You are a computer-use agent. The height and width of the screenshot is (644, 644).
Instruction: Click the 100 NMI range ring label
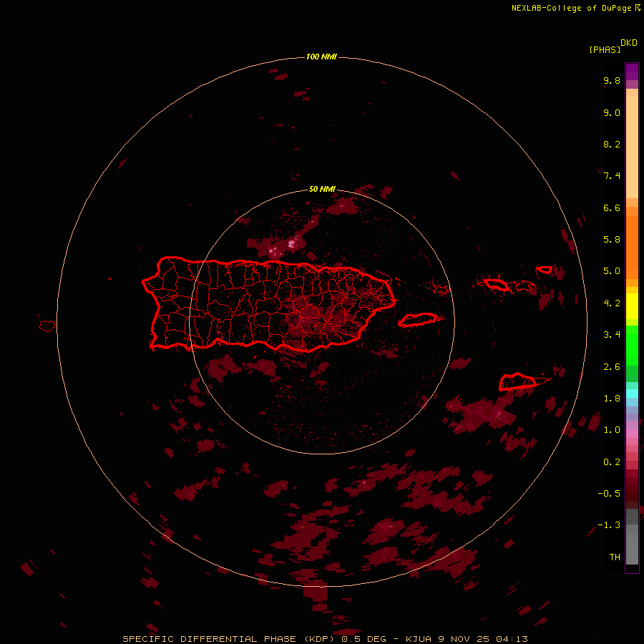321,57
